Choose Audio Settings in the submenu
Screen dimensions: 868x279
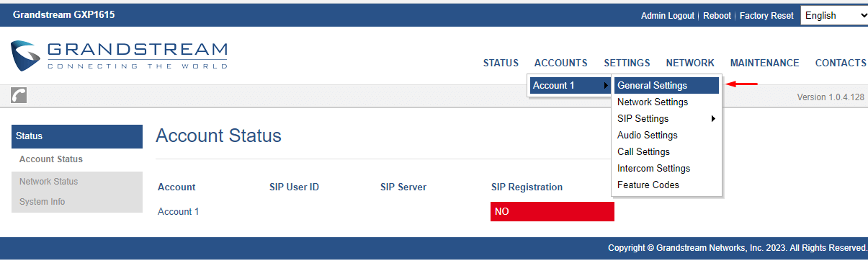click(666, 135)
